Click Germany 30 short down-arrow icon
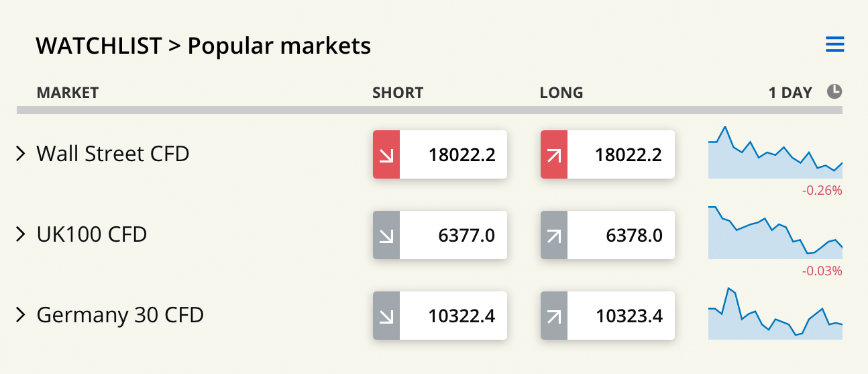 click(x=386, y=316)
